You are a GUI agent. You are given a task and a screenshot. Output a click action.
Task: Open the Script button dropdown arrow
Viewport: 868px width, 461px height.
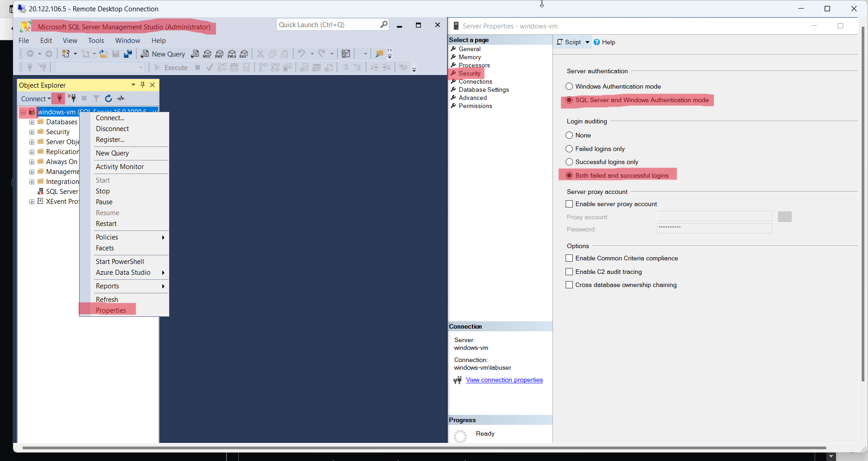click(587, 42)
